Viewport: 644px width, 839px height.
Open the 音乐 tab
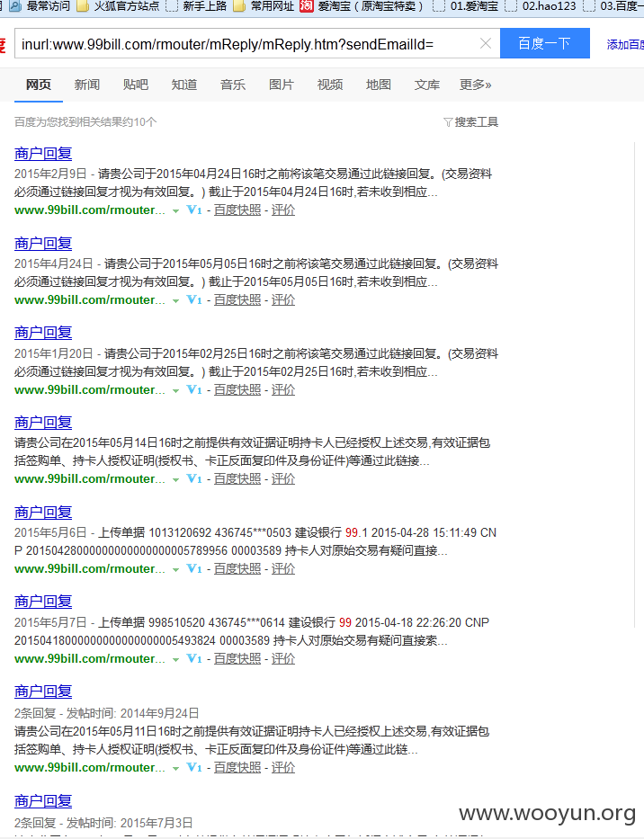[x=233, y=85]
